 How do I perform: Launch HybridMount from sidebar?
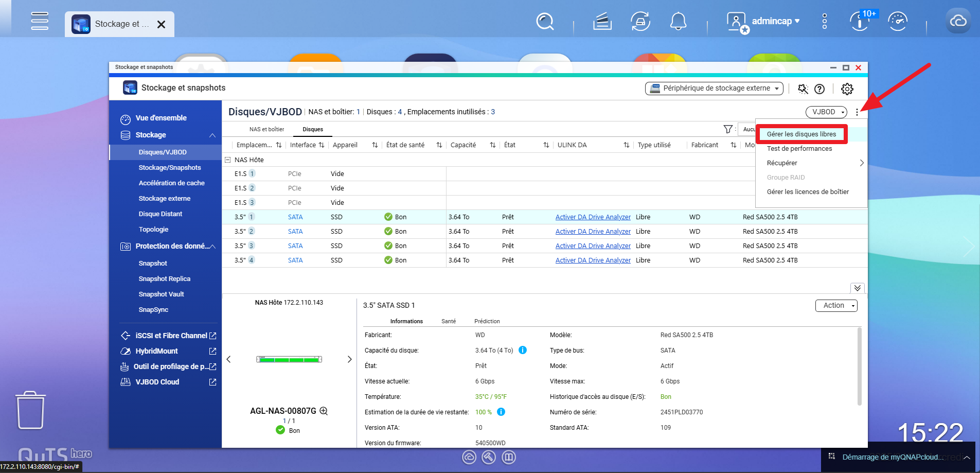pos(168,351)
